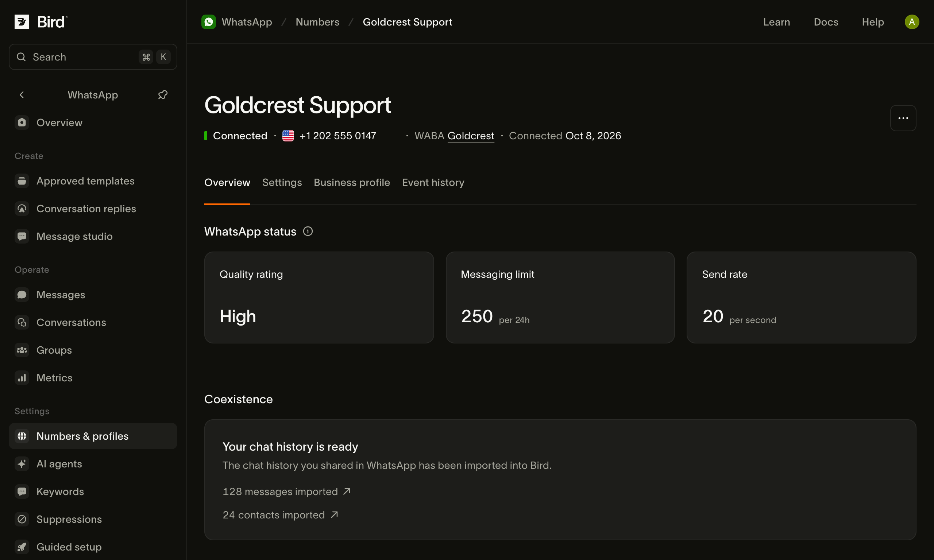The image size is (934, 560).
Task: Open the Goldcrest WABA link
Action: 471,136
